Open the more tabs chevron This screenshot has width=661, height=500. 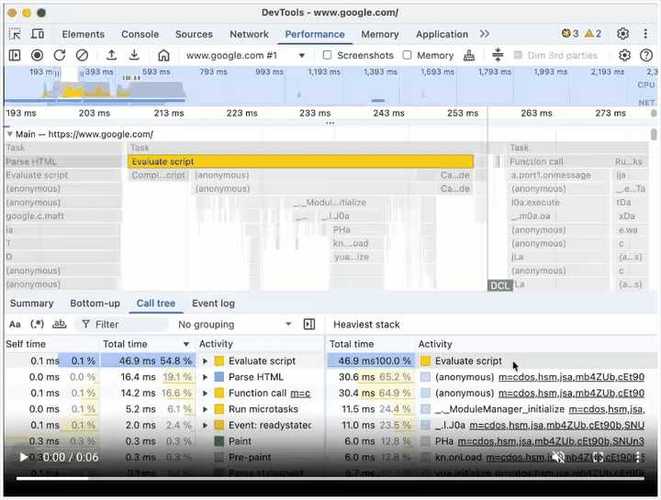484,34
